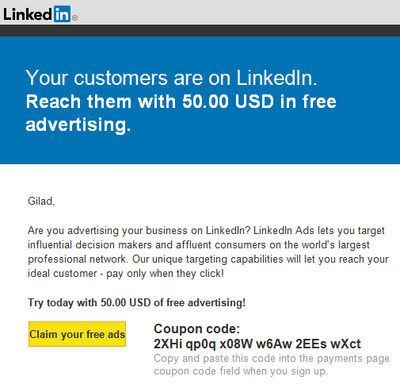Click 'Your customers are on LinkedIn.' headline
Viewport: 400px width, 388px height.
(171, 78)
